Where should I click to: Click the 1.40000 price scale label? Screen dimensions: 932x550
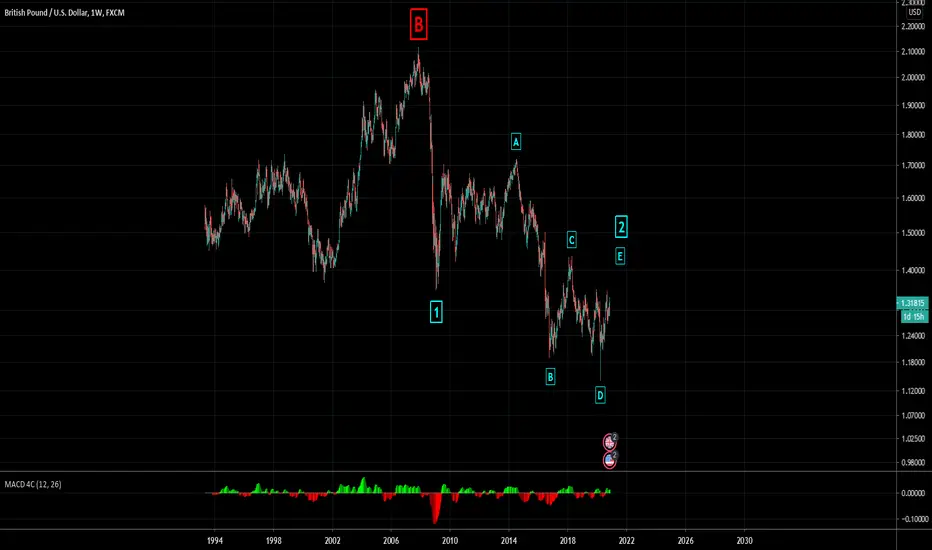(x=913, y=271)
